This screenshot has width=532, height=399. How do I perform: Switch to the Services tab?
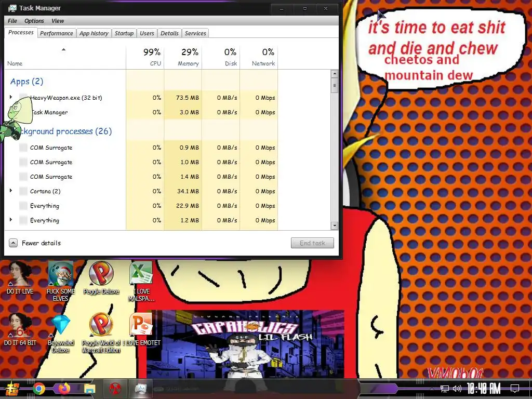click(x=195, y=33)
